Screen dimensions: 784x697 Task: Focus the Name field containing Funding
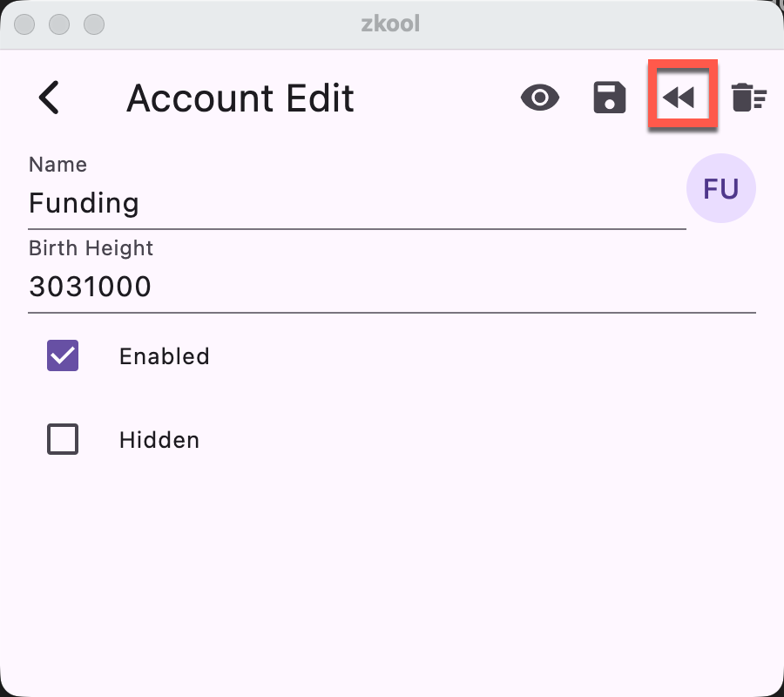point(348,204)
